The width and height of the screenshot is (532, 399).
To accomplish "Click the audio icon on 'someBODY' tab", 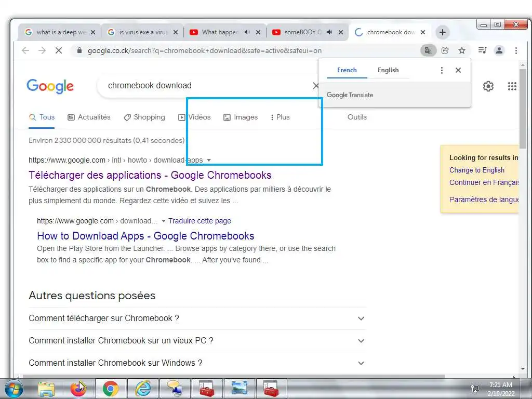I will point(330,32).
